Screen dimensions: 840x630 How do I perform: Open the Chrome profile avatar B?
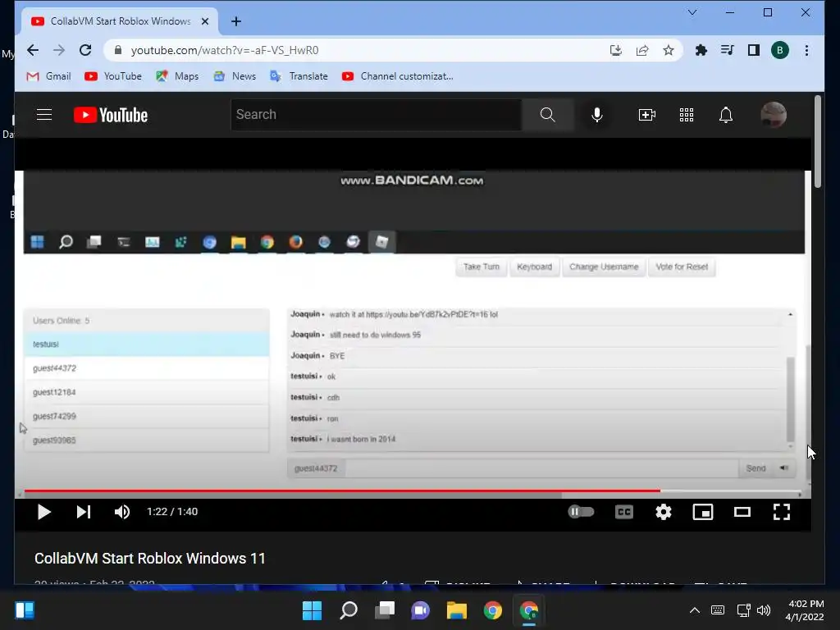coord(779,50)
